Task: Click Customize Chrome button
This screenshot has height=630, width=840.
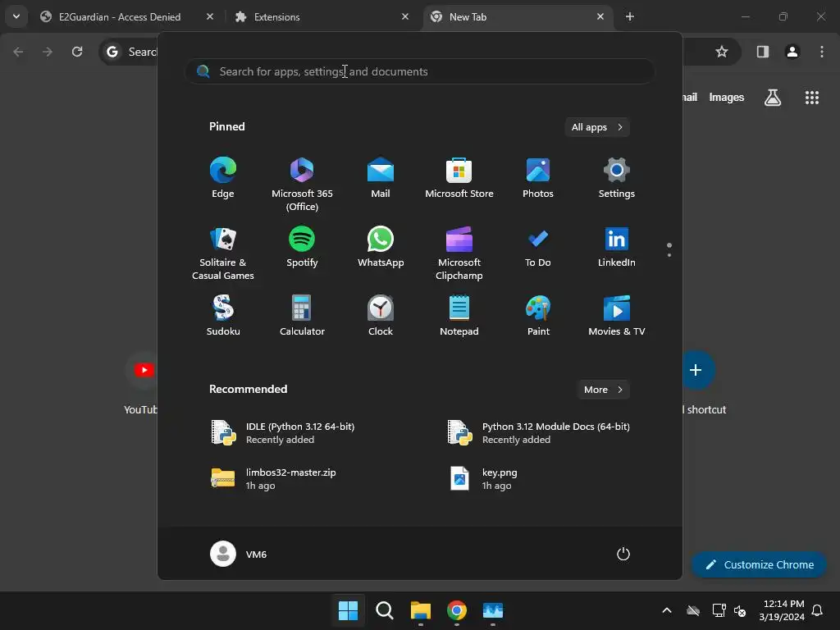Action: click(759, 564)
